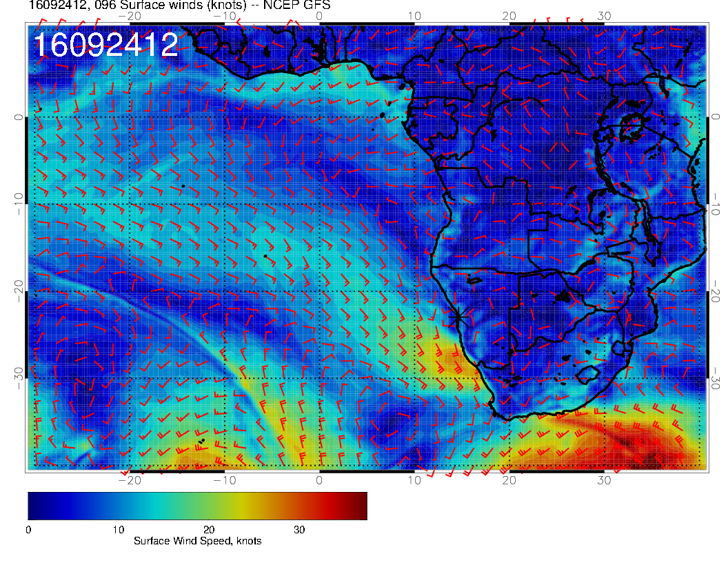Click the bottom axis longitude label 10
The image size is (728, 563).
414,480
